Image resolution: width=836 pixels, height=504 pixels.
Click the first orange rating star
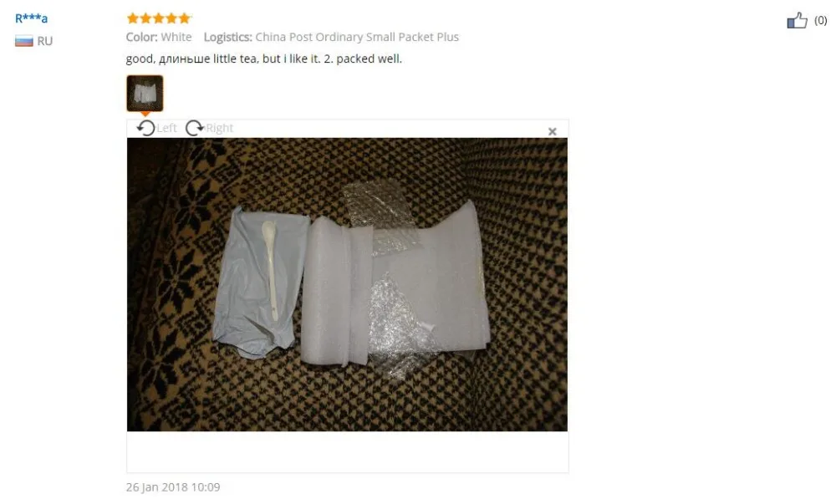pyautogui.click(x=133, y=18)
